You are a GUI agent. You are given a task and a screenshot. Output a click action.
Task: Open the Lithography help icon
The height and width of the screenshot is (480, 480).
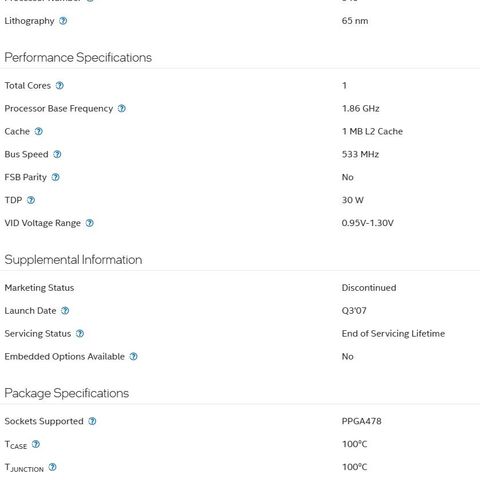coord(63,21)
